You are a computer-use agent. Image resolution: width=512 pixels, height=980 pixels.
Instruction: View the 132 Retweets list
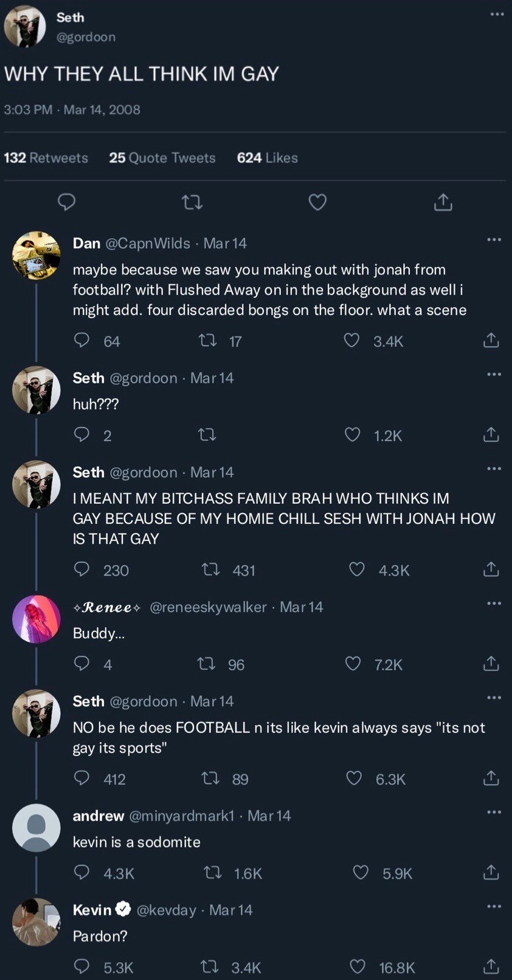(46, 158)
